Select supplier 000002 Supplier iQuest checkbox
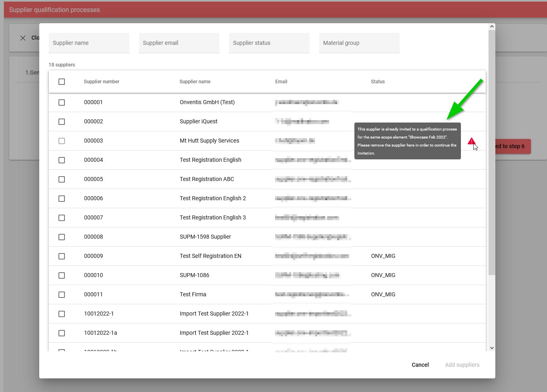The image size is (547, 392). pyautogui.click(x=62, y=122)
